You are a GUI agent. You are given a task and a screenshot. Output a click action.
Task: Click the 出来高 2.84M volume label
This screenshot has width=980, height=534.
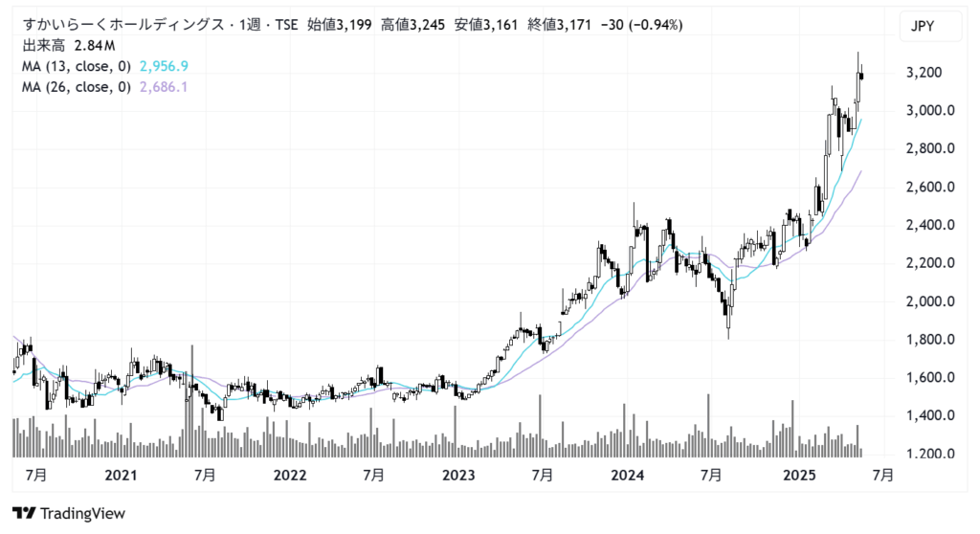click(x=69, y=46)
